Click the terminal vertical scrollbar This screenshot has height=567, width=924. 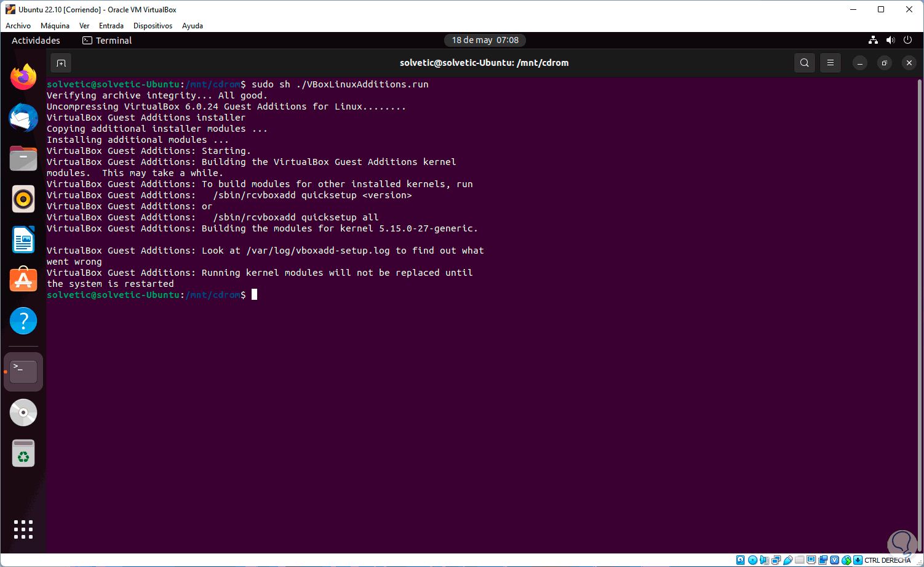[920, 314]
